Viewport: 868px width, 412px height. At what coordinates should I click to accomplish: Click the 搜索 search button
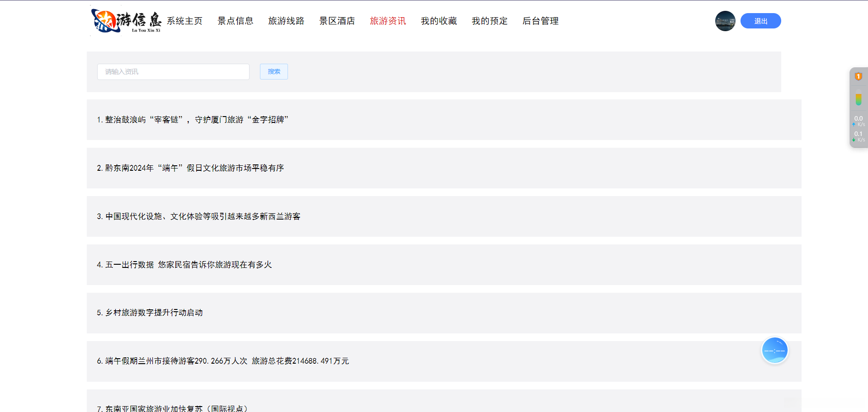point(274,71)
